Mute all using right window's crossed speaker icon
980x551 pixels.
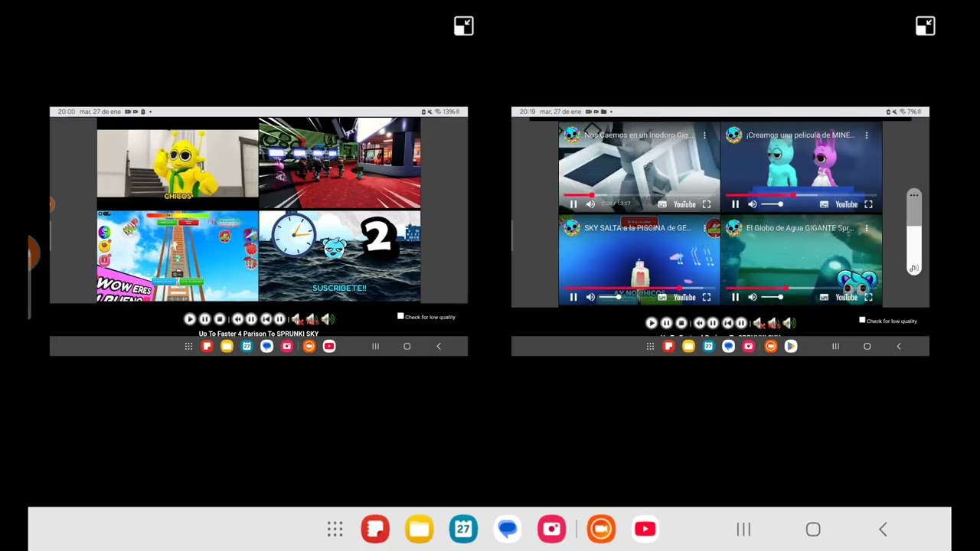click(759, 324)
